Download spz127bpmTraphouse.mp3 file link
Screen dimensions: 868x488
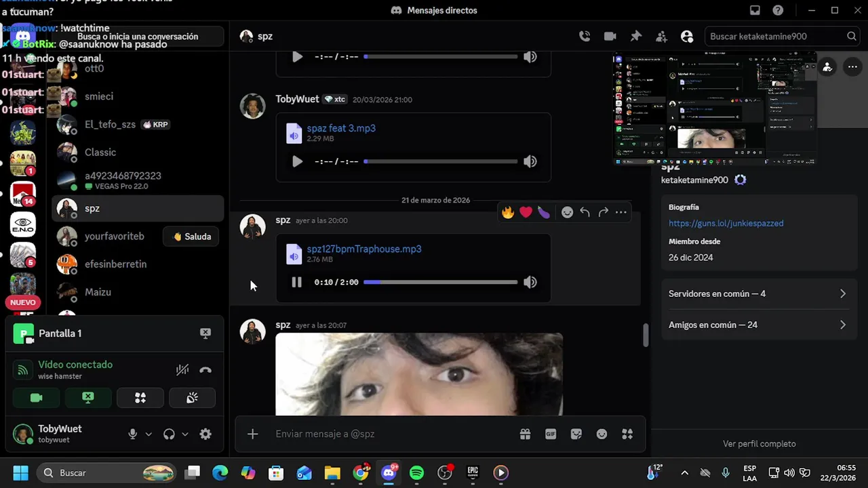pos(364,249)
